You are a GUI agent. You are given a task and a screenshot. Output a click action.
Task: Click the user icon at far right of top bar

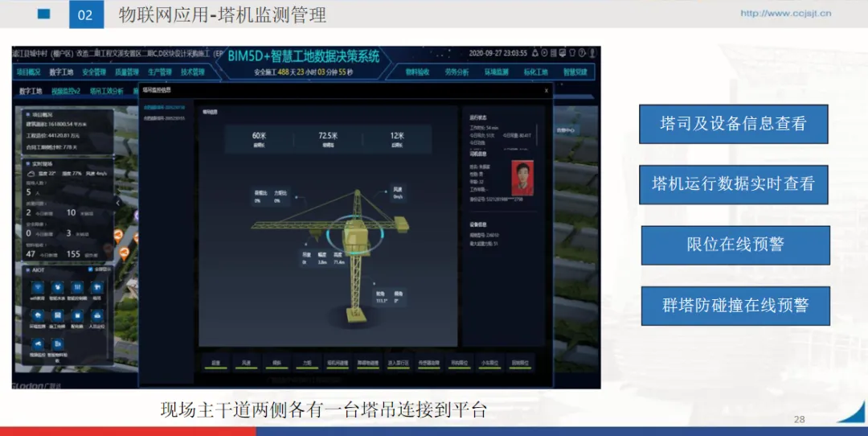tap(592, 53)
